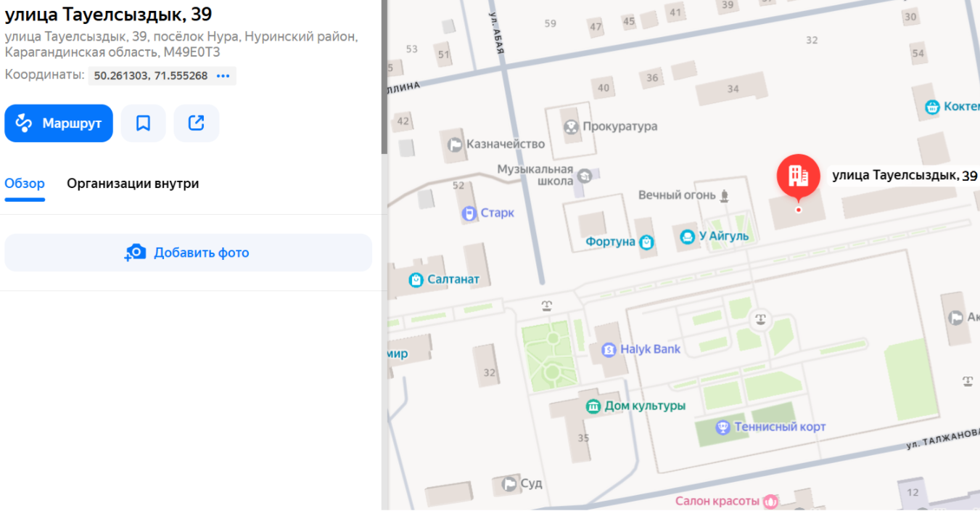Expand coordinates options with three dots

223,75
